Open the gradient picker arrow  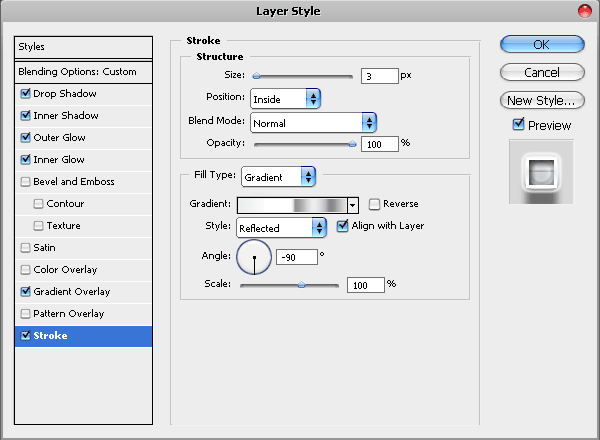[353, 205]
